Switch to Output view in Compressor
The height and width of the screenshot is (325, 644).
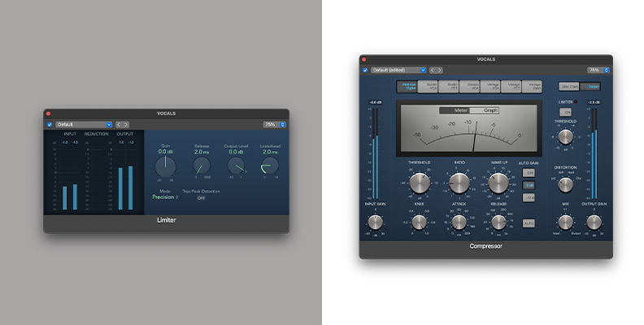click(590, 87)
